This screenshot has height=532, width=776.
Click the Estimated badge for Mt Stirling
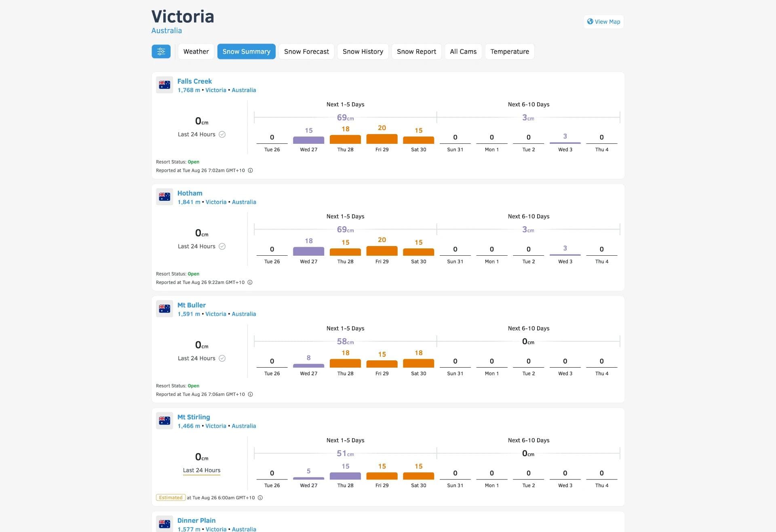click(x=171, y=498)
